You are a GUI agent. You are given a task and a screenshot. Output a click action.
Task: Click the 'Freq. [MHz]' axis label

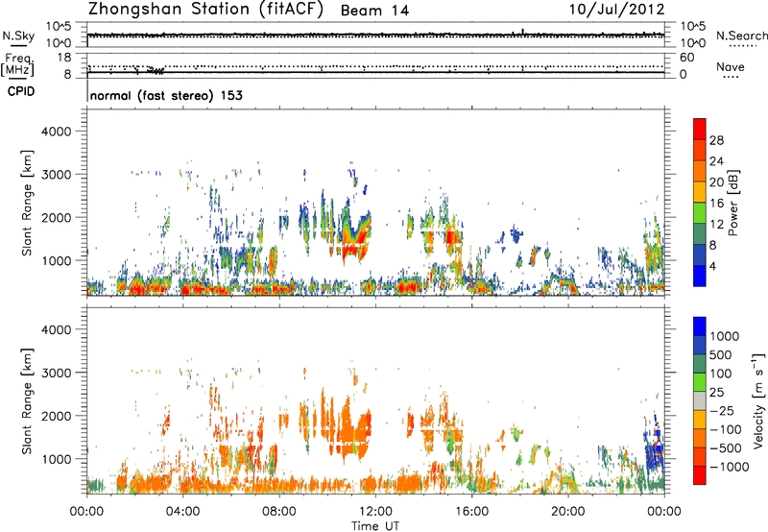click(x=17, y=64)
